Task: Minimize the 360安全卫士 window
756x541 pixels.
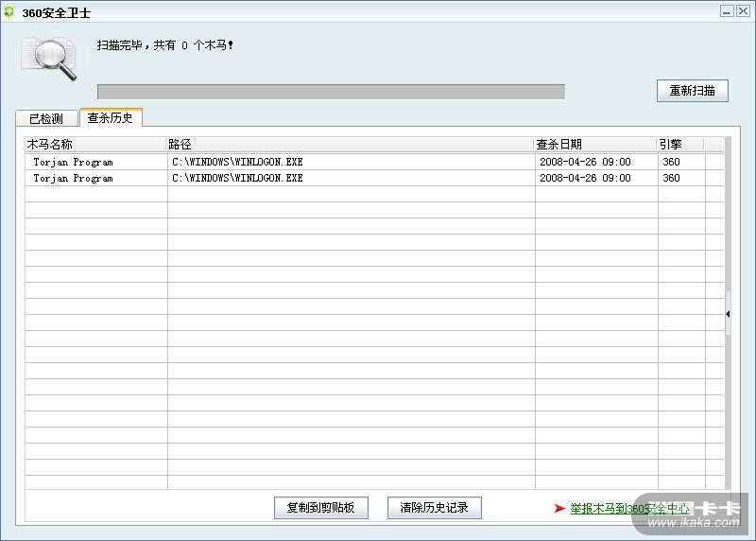Action: pyautogui.click(x=727, y=11)
